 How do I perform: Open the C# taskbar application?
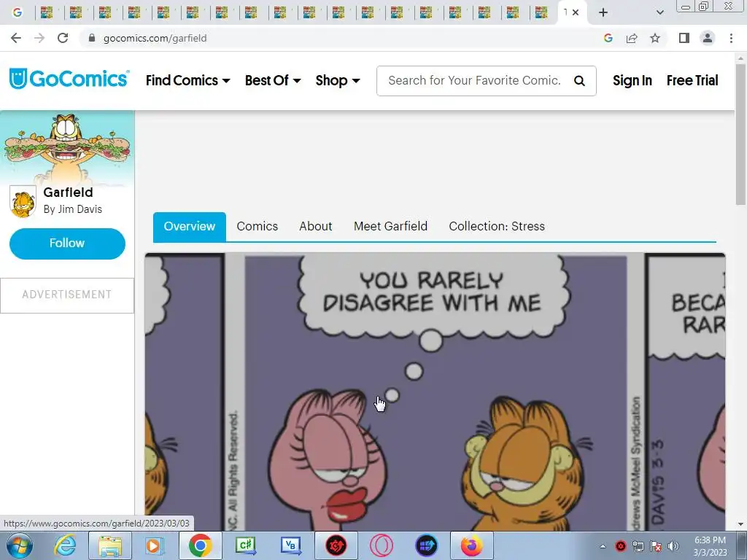(x=245, y=545)
